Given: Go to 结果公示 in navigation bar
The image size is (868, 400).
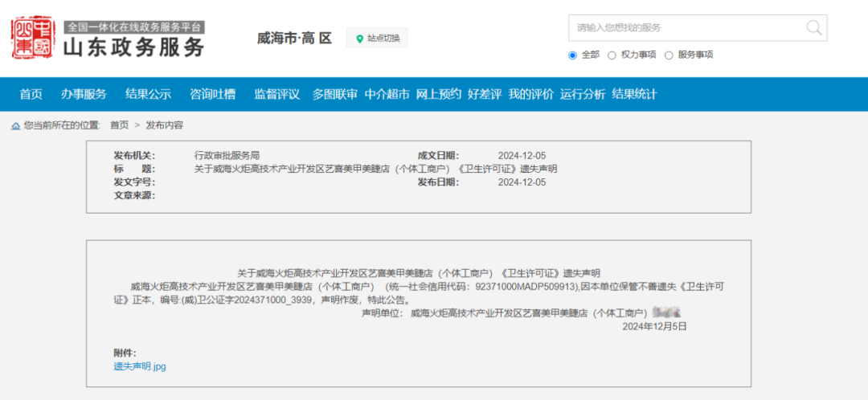Looking at the screenshot, I should (x=148, y=94).
